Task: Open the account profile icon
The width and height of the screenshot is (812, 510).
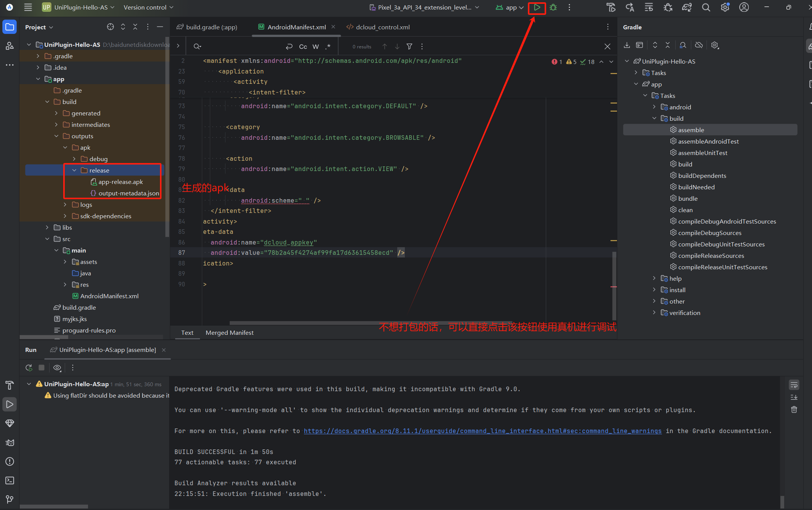Action: (x=744, y=7)
